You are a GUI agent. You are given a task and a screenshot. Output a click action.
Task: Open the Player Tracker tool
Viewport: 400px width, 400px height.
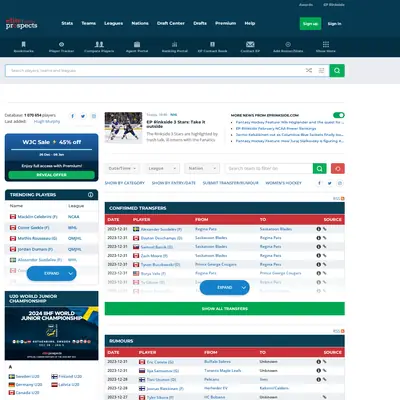[x=61, y=44]
